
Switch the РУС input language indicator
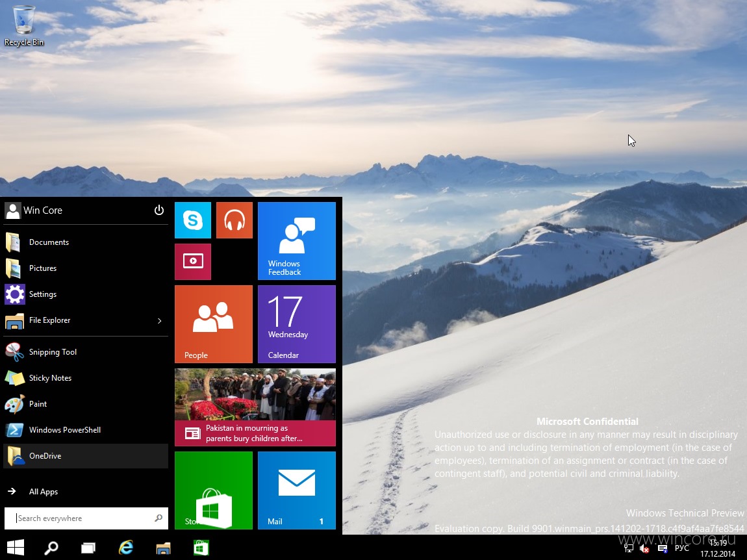click(x=682, y=548)
